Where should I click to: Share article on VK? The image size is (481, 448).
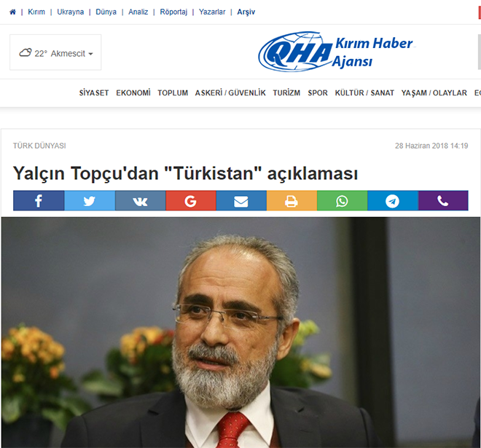[140, 200]
